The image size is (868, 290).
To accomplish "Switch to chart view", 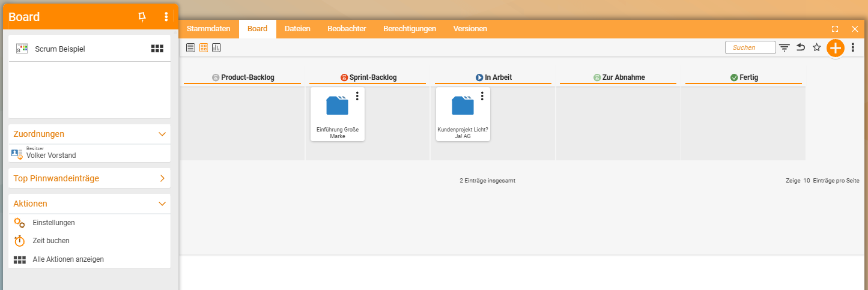I will tap(217, 47).
